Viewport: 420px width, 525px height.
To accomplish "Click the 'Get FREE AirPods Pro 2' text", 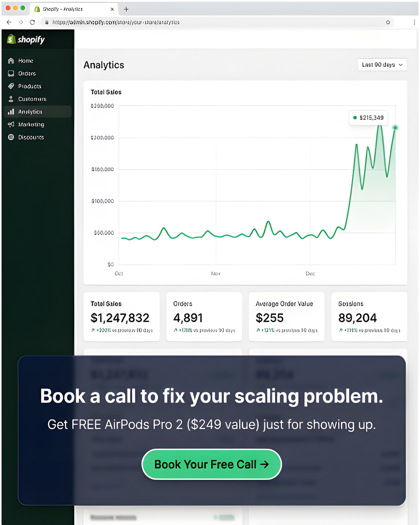I will pos(115,424).
